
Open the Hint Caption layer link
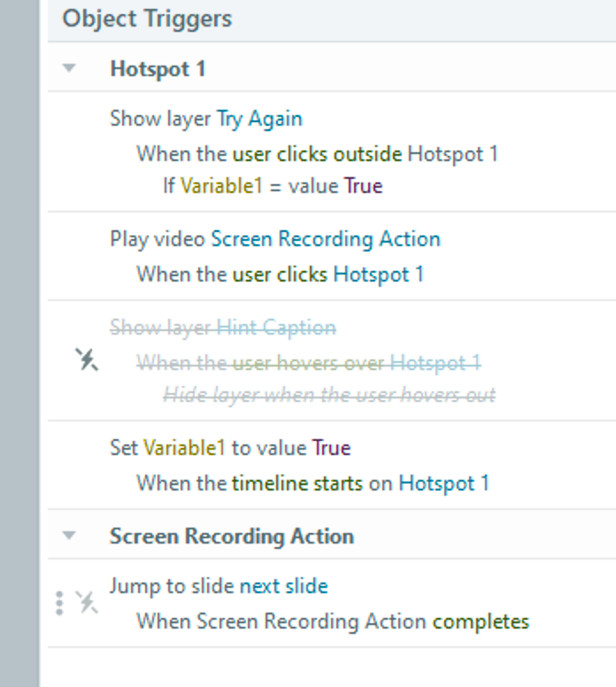coord(276,328)
